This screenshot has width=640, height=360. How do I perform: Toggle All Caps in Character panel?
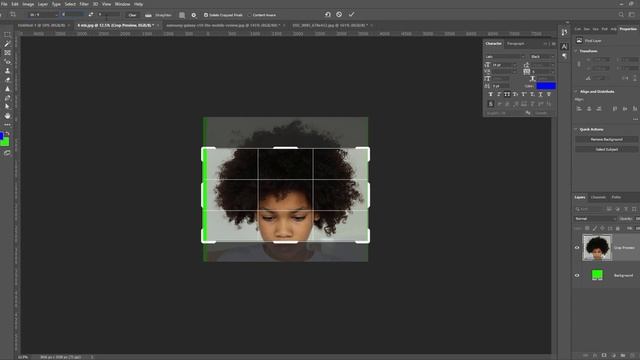507,94
